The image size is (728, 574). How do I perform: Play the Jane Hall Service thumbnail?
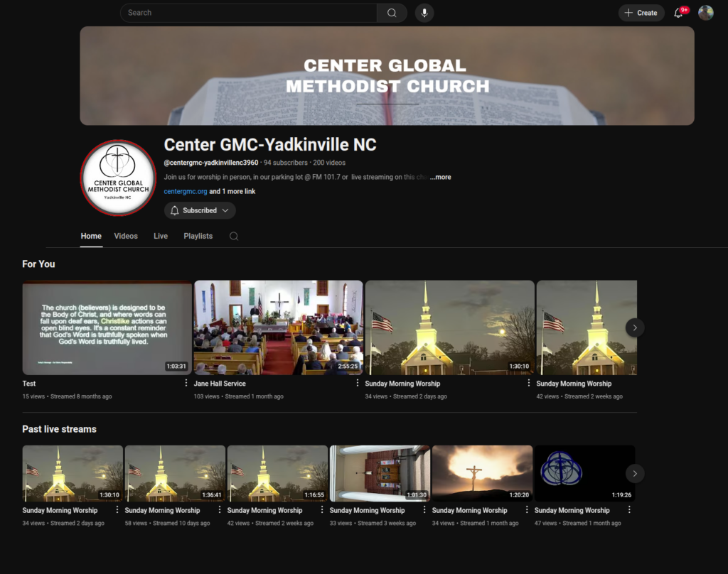[x=278, y=327]
